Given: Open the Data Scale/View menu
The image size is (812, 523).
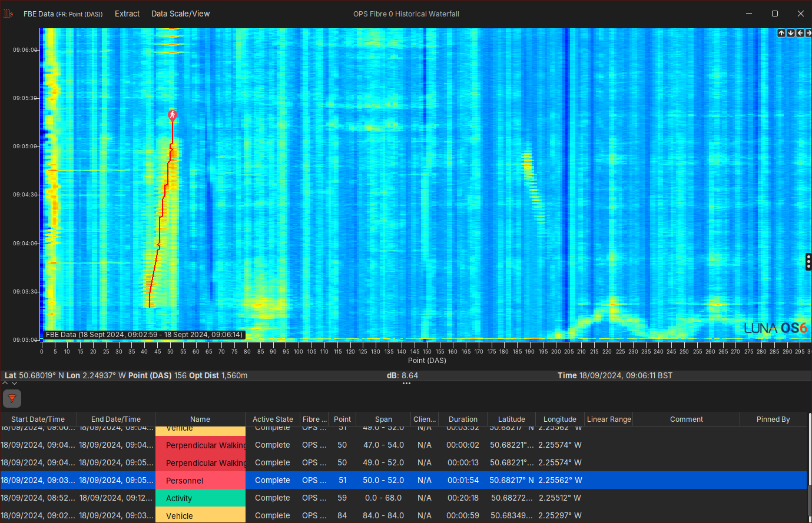Looking at the screenshot, I should [x=180, y=14].
